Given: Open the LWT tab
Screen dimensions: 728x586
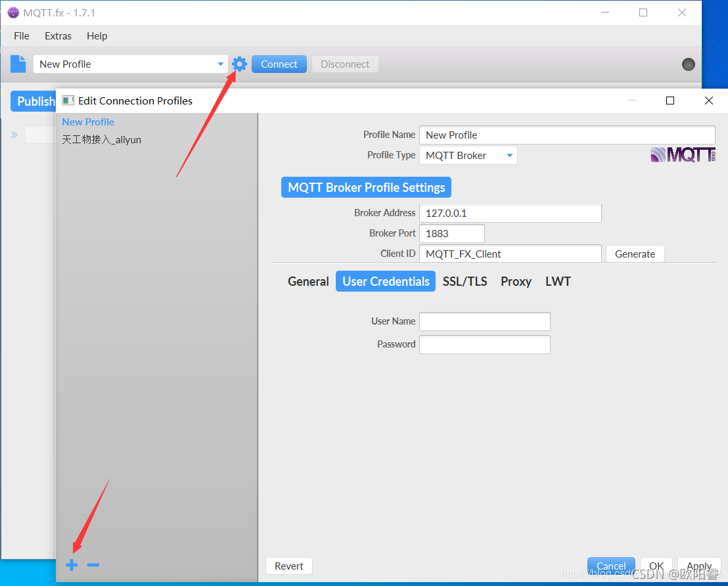Looking at the screenshot, I should [558, 281].
